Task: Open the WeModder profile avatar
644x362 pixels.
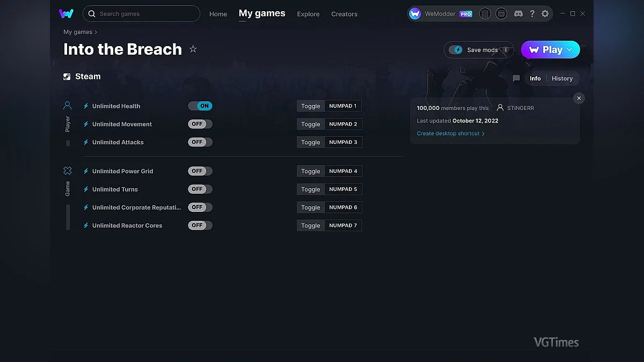Action: click(415, 14)
